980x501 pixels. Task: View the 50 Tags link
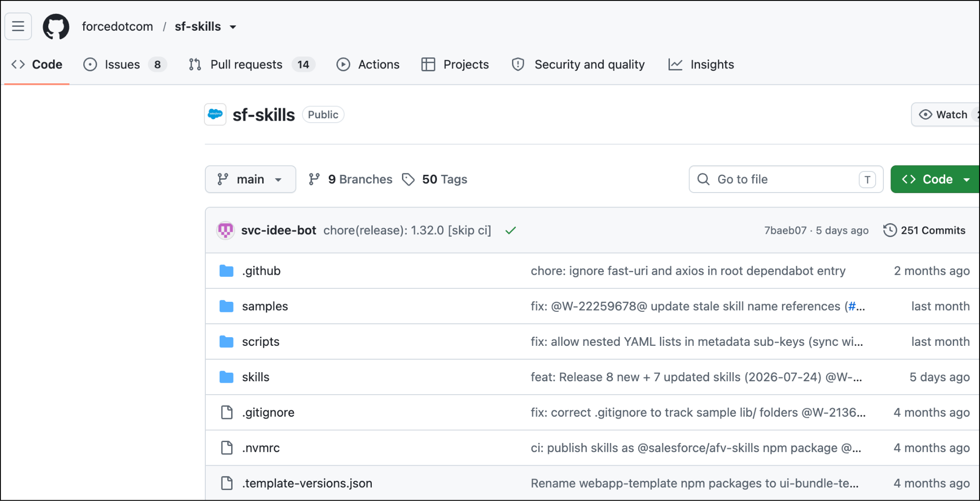[434, 179]
